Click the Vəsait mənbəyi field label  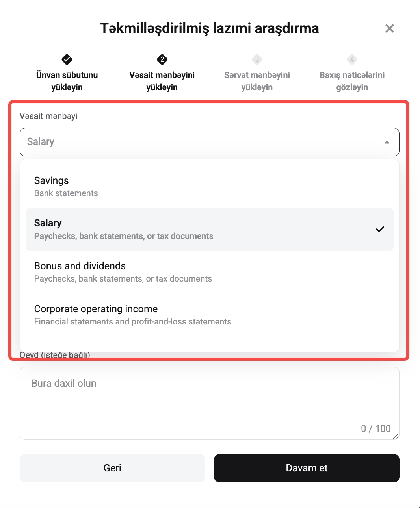pyautogui.click(x=48, y=116)
